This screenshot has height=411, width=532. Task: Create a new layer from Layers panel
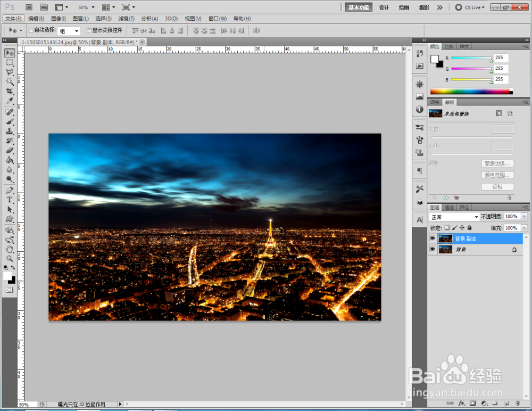pos(506,403)
